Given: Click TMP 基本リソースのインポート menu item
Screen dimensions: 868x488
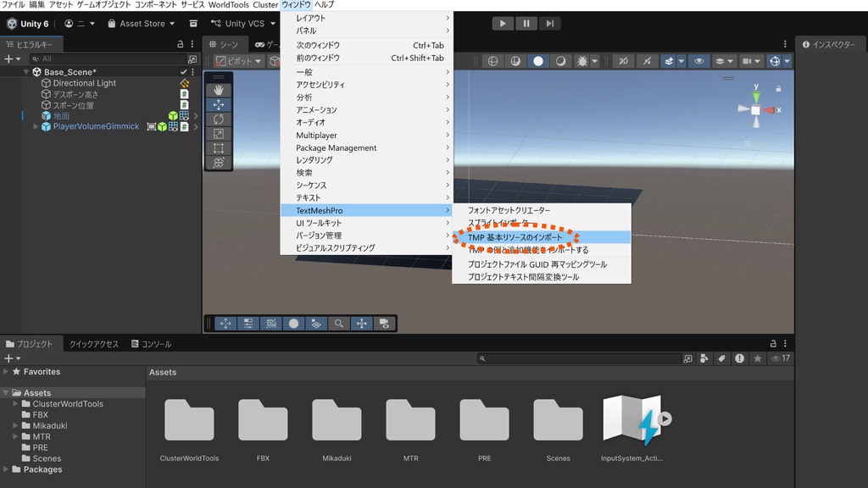Looking at the screenshot, I should tap(542, 237).
